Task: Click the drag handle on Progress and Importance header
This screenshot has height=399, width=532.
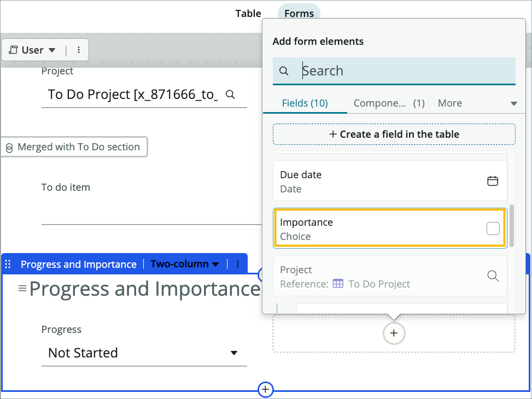Action: [8, 263]
